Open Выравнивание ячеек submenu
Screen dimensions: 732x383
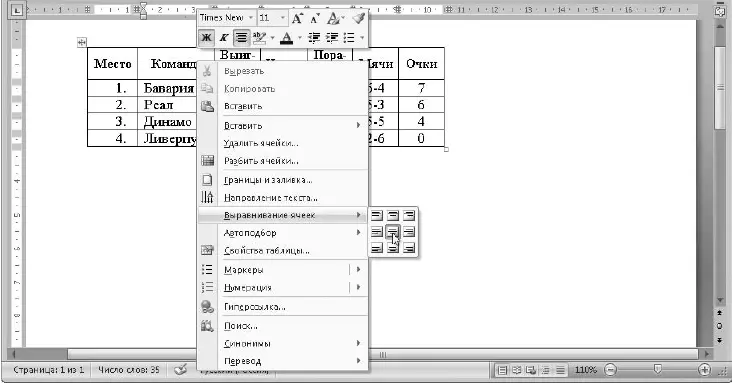click(282, 215)
